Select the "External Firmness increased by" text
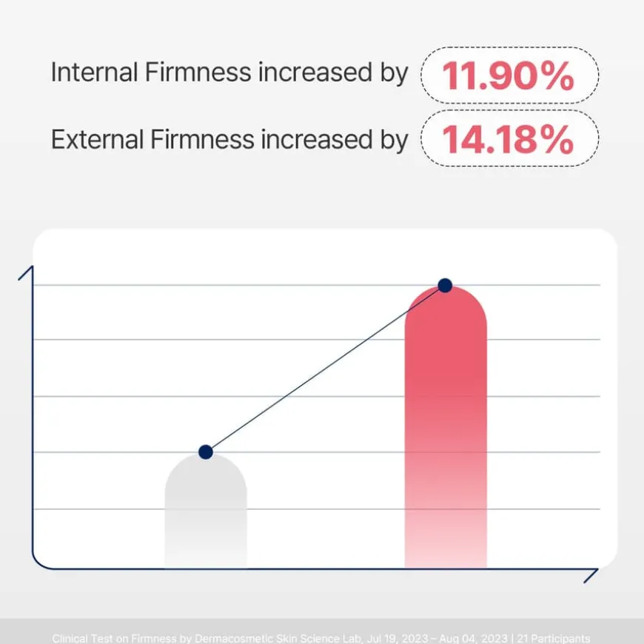The width and height of the screenshot is (644, 644). (229, 138)
